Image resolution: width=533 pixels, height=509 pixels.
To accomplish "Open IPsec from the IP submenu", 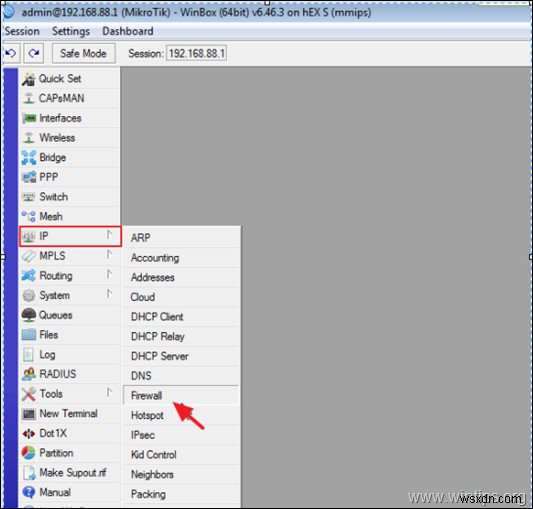I will point(181,435).
